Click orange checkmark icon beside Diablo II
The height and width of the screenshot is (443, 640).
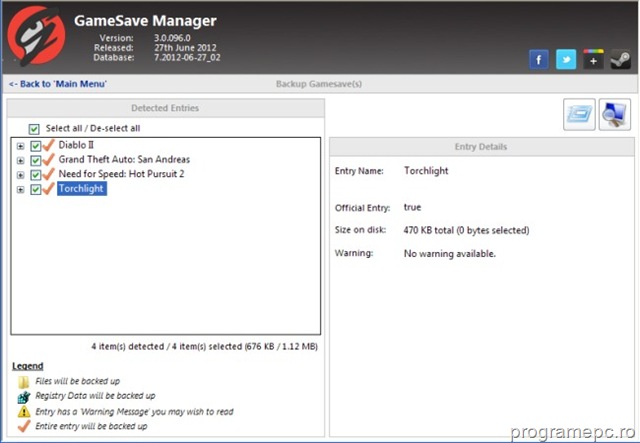(x=49, y=145)
